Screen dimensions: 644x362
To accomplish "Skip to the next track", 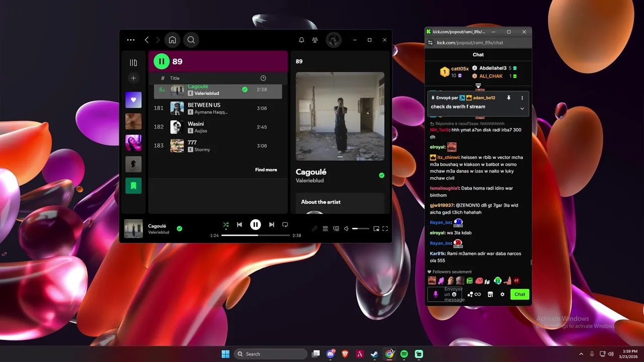I will [272, 225].
